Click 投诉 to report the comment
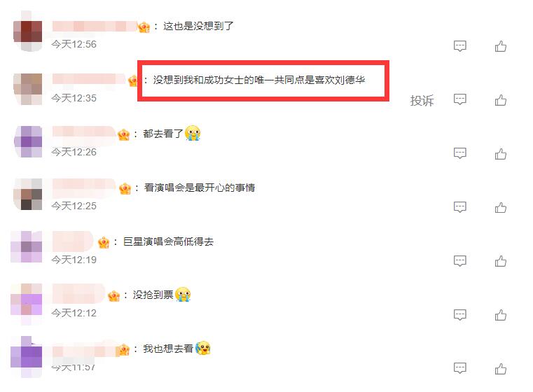The width and height of the screenshot is (533, 392). (422, 101)
